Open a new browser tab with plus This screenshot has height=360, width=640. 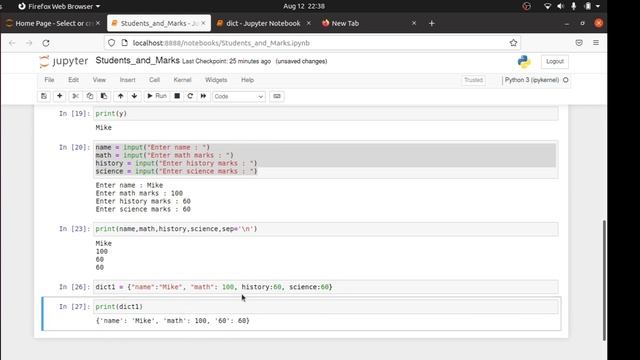[431, 23]
